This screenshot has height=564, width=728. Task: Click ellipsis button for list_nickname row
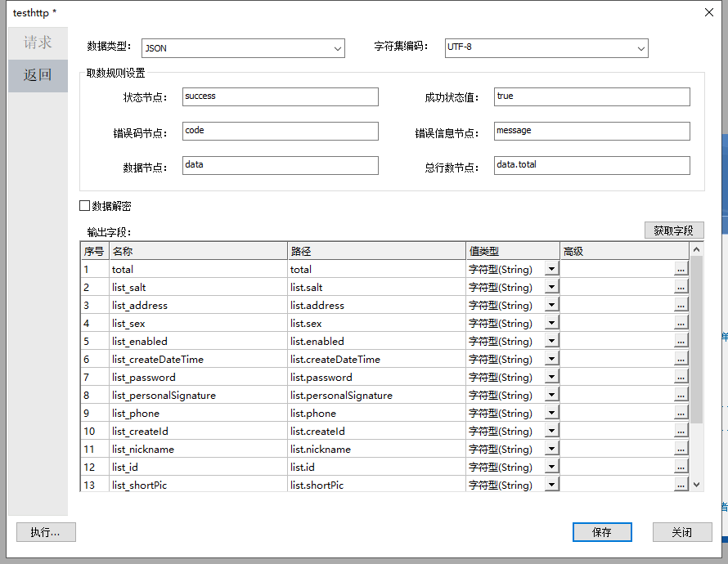point(681,449)
